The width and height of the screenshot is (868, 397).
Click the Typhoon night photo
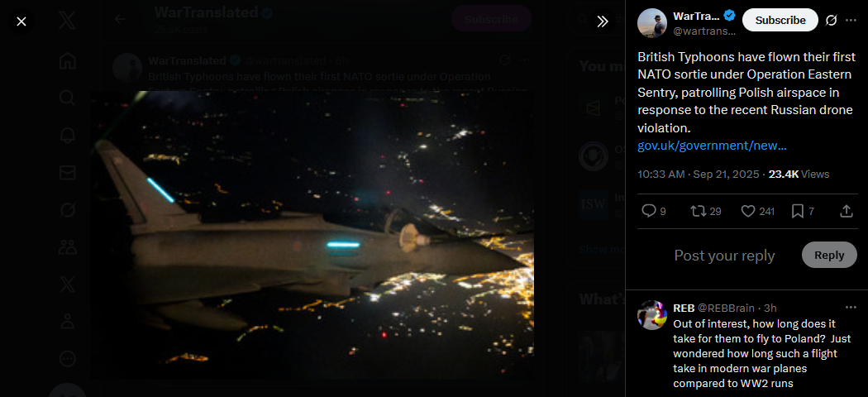click(x=312, y=236)
